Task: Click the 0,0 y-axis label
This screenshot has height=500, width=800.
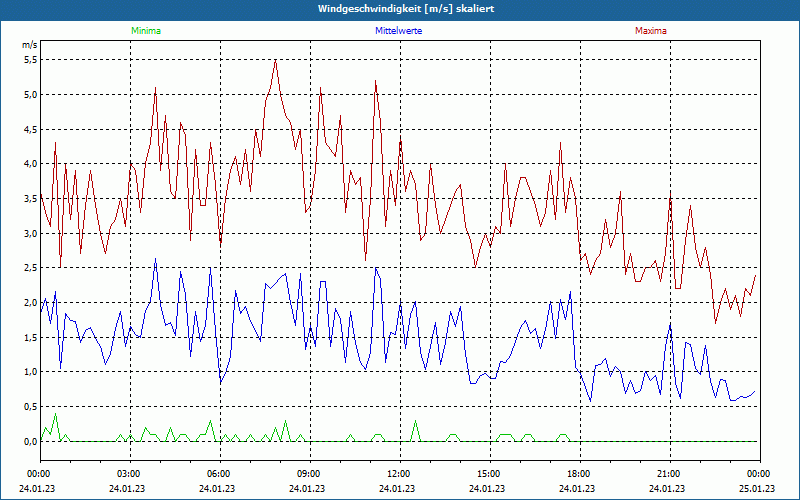Action: 31,441
